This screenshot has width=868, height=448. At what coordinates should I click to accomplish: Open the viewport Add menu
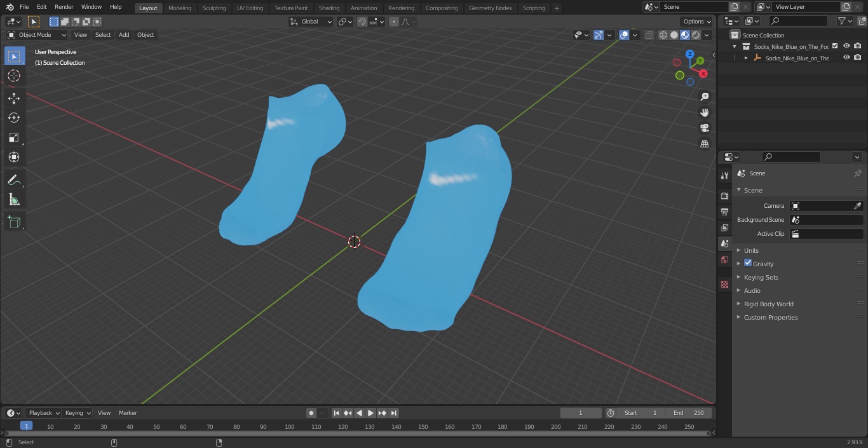pos(124,35)
